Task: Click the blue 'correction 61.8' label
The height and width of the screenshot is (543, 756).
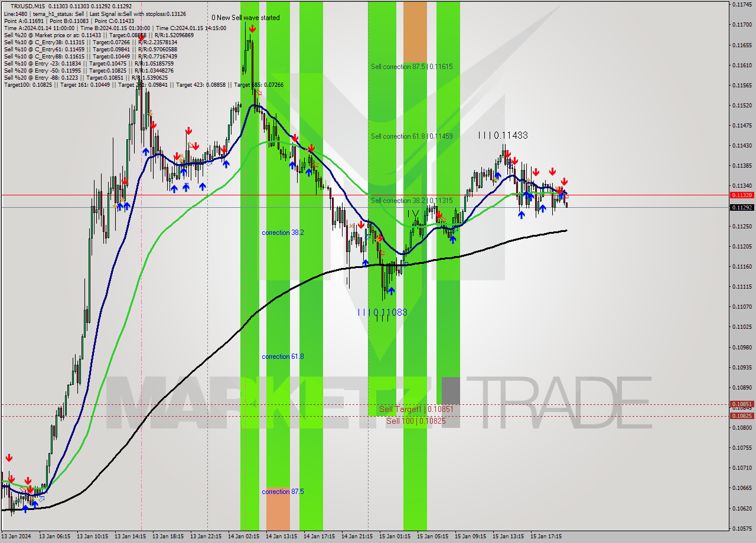Action: coord(283,356)
